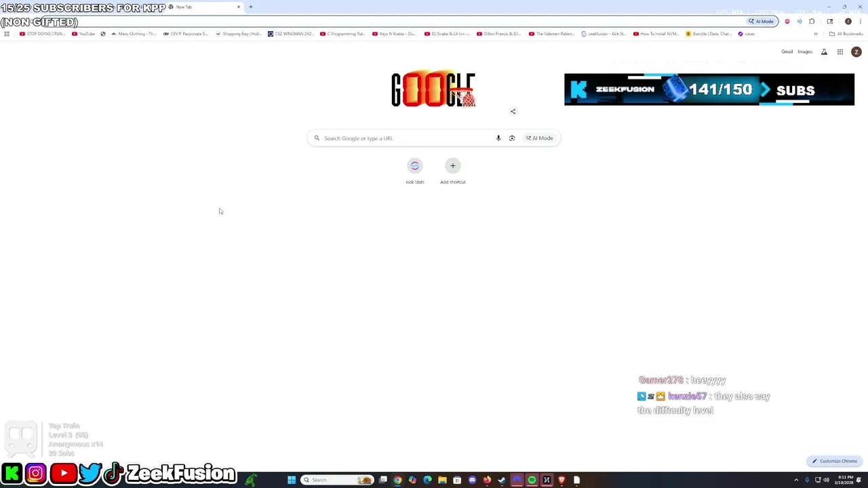Viewport: 868px width, 488px height.
Task: Click AI Mode in the Google search box
Action: tap(540, 138)
